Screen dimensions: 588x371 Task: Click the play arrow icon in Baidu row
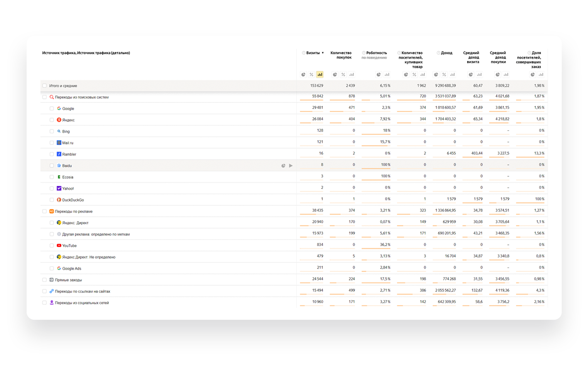pos(291,166)
